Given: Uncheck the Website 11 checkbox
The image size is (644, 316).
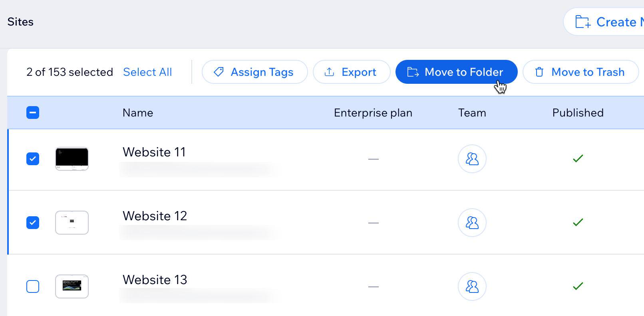Looking at the screenshot, I should (x=33, y=159).
